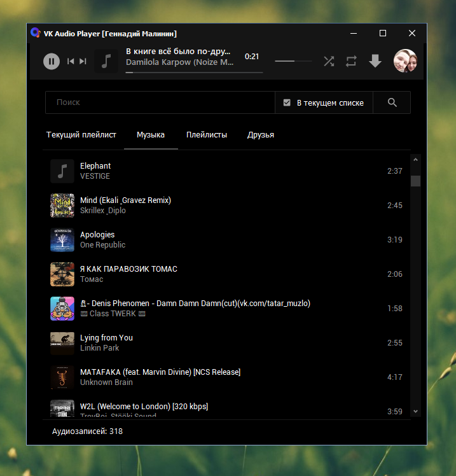Click the elapsed time 0:21
This screenshot has height=476, width=456.
click(252, 57)
